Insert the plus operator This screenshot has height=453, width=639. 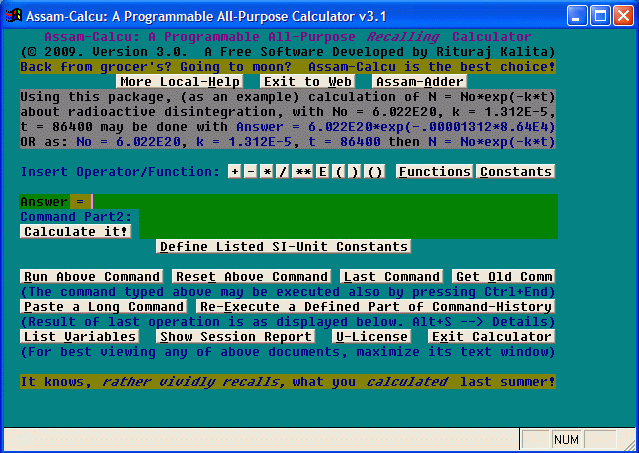[x=234, y=172]
